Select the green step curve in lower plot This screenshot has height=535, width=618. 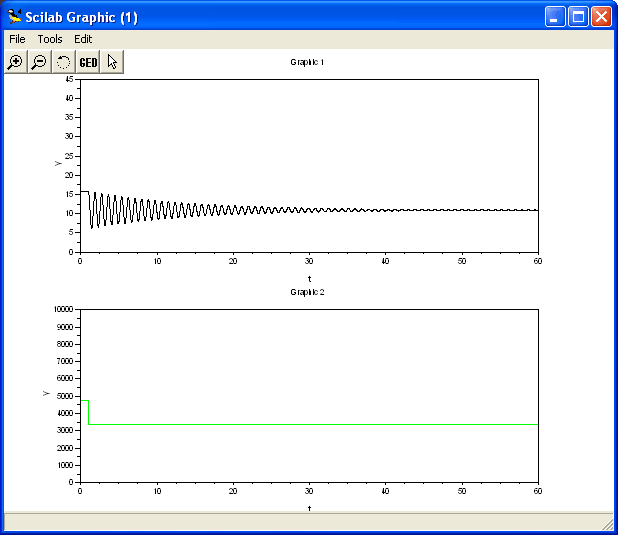tap(300, 424)
